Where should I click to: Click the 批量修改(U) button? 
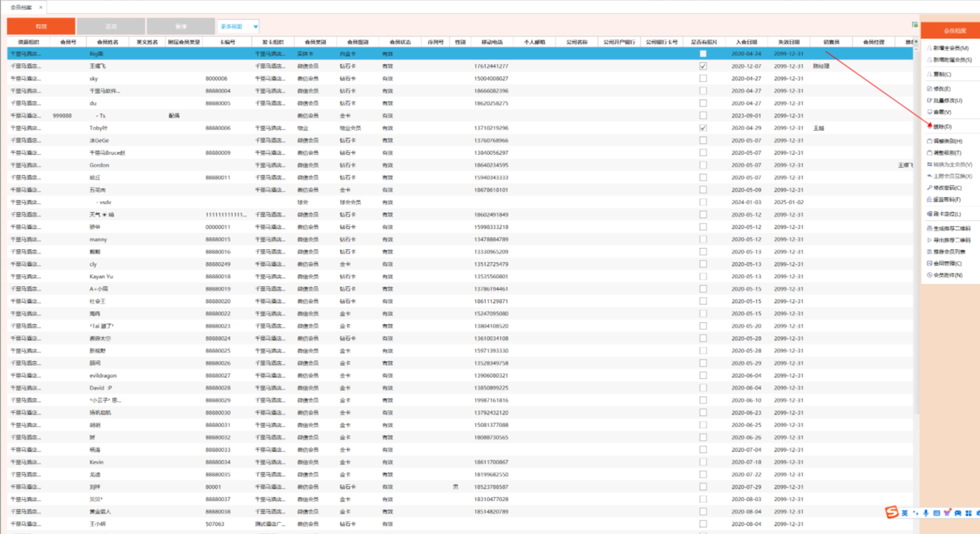pos(948,101)
